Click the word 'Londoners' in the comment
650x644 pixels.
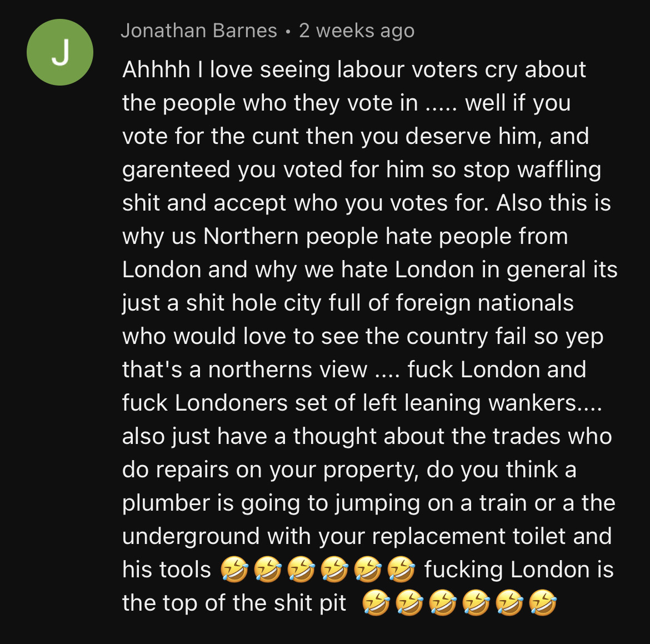tap(231, 403)
